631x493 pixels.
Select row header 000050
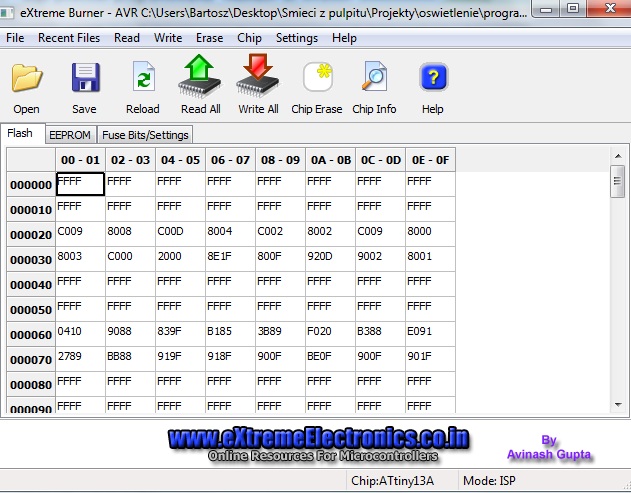31,309
